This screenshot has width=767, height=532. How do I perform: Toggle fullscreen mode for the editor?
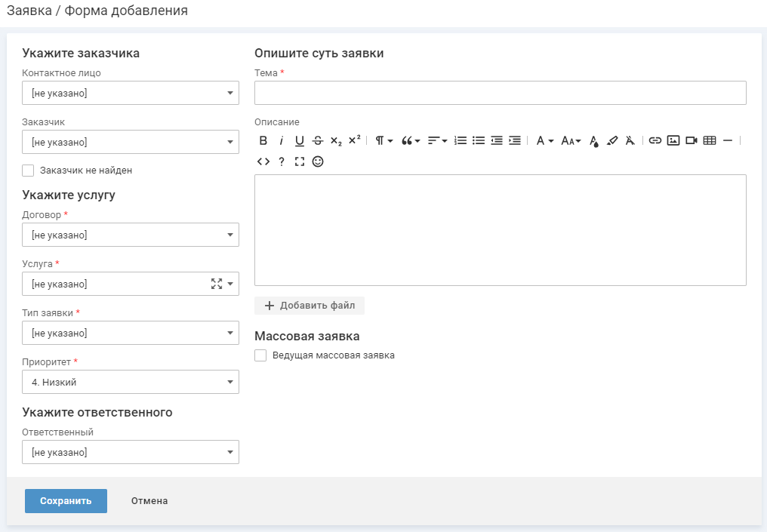coord(300,161)
